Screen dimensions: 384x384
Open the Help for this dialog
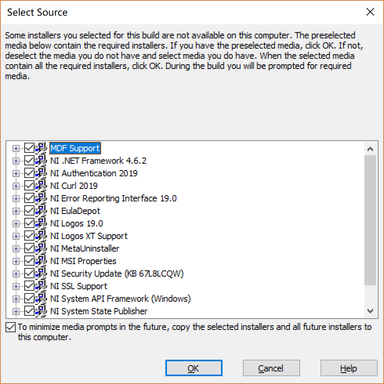pos(349,368)
